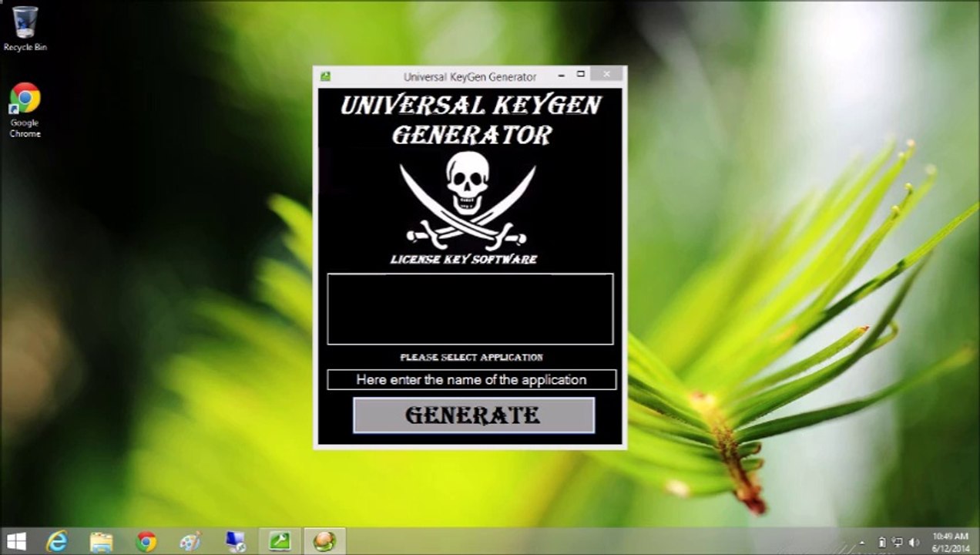
Task: Click the GENERATE button
Action: (x=473, y=415)
